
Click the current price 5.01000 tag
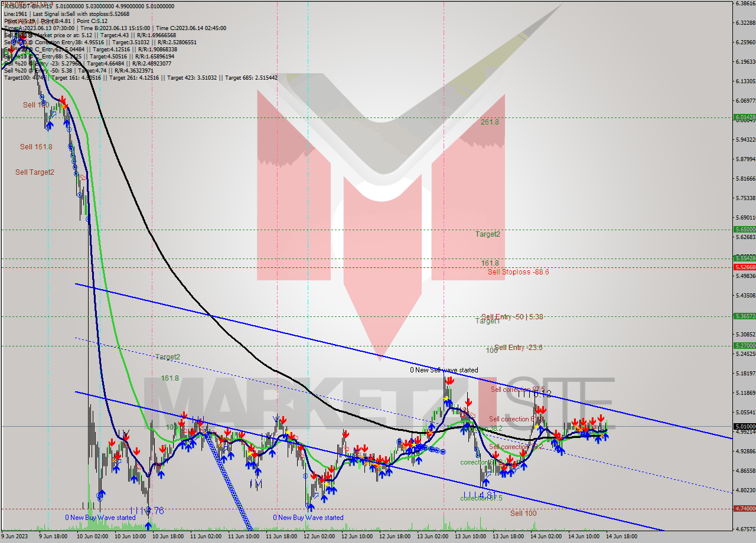745,426
